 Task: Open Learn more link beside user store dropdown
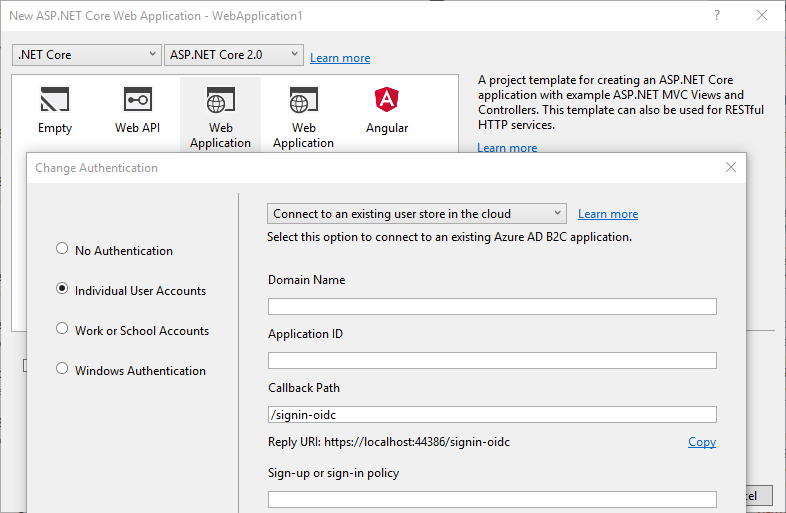608,214
